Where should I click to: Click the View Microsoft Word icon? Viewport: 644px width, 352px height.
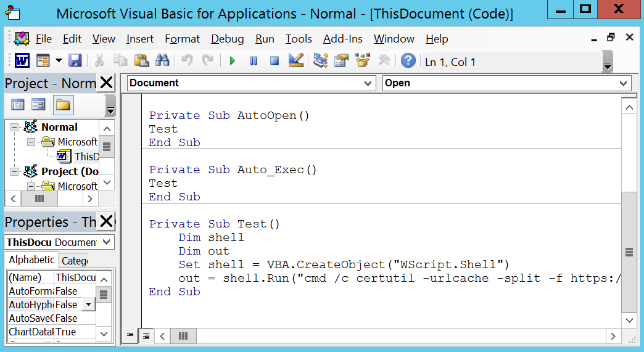pyautogui.click(x=22, y=62)
